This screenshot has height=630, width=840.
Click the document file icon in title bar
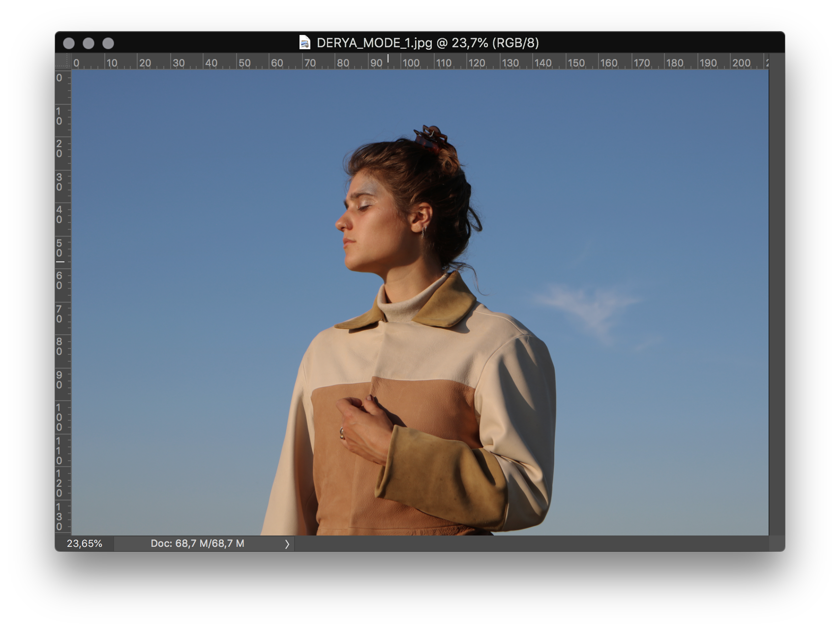[x=305, y=43]
